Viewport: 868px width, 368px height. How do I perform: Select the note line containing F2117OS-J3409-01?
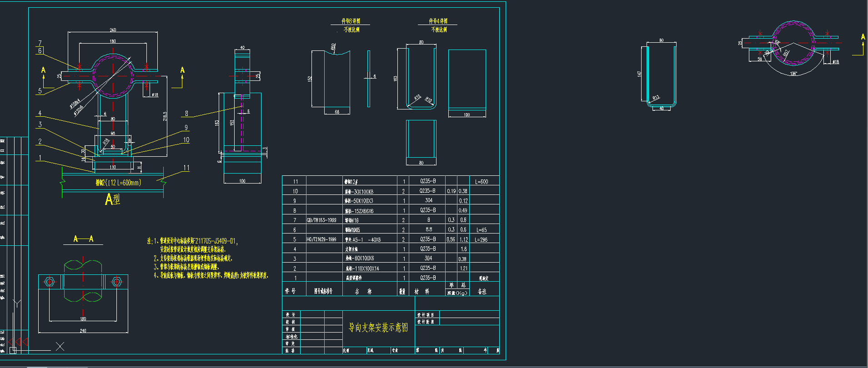coord(192,241)
